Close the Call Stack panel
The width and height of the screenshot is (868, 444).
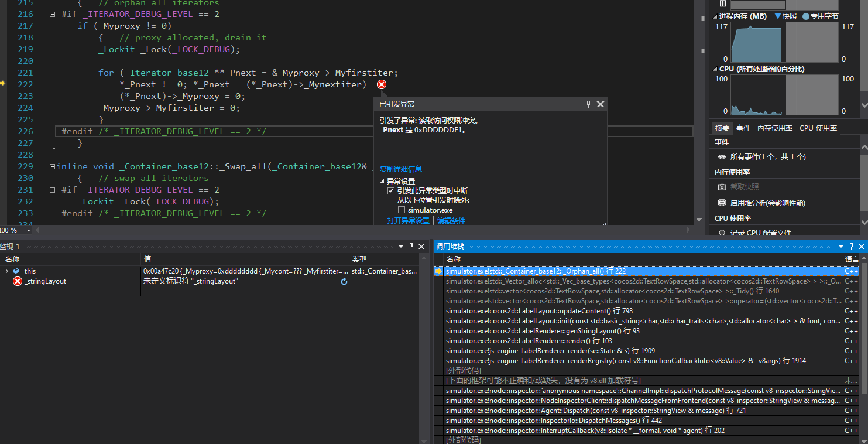[x=862, y=247]
